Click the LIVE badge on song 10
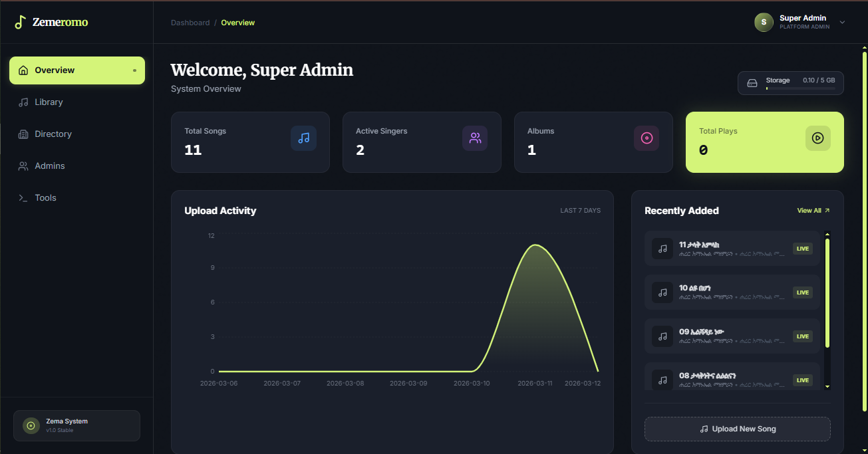 pyautogui.click(x=803, y=292)
